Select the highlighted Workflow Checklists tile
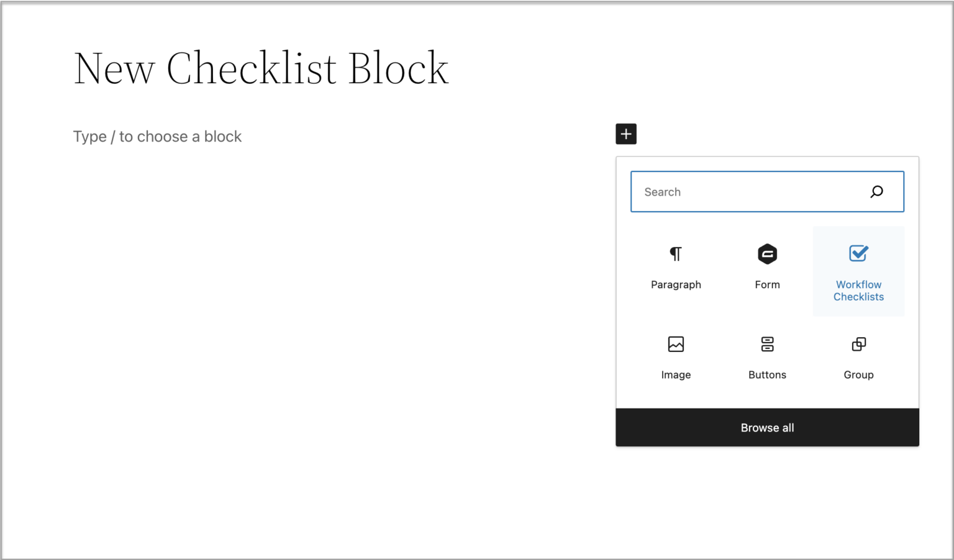 click(x=858, y=271)
